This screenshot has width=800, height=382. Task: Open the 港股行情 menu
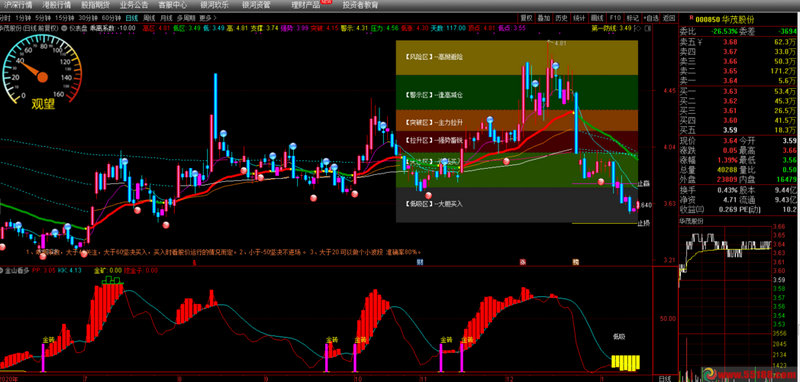(57, 5)
